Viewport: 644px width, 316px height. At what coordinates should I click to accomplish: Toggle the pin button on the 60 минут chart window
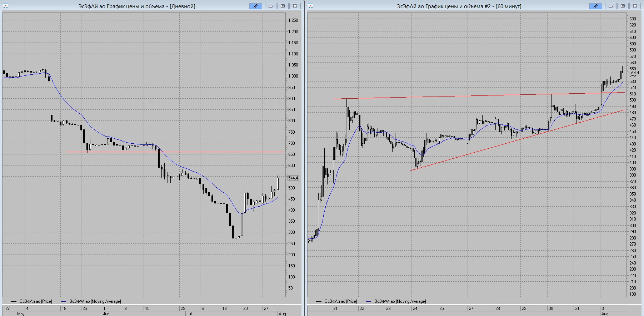point(595,6)
